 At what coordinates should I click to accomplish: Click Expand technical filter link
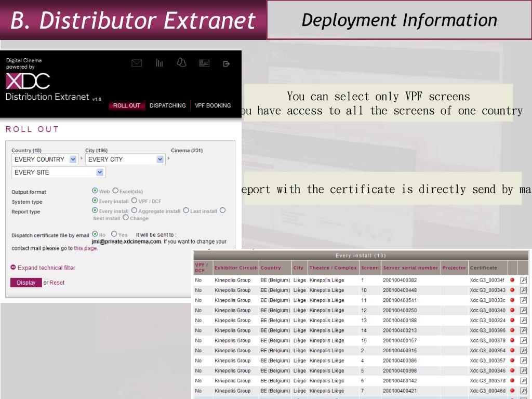click(x=46, y=268)
